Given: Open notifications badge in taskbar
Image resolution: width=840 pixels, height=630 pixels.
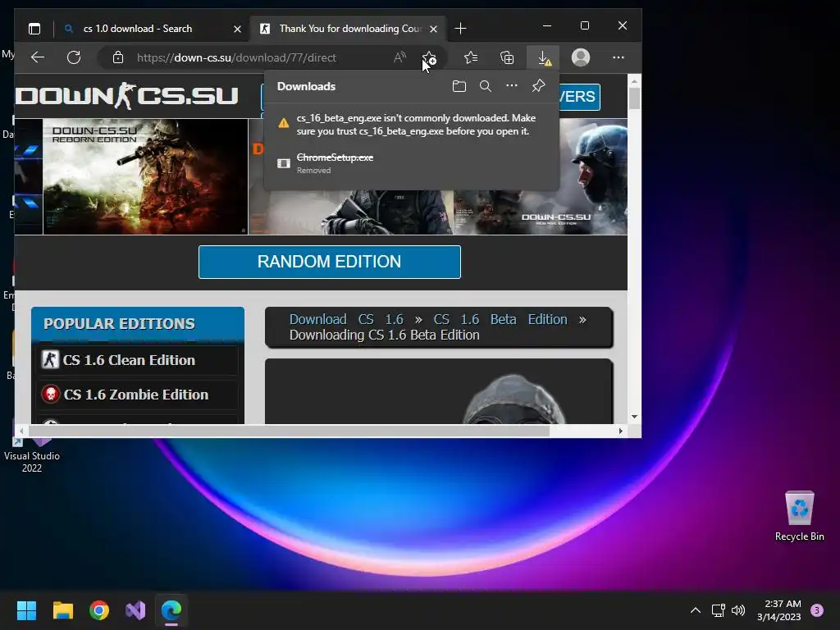Looking at the screenshot, I should click(x=816, y=610).
